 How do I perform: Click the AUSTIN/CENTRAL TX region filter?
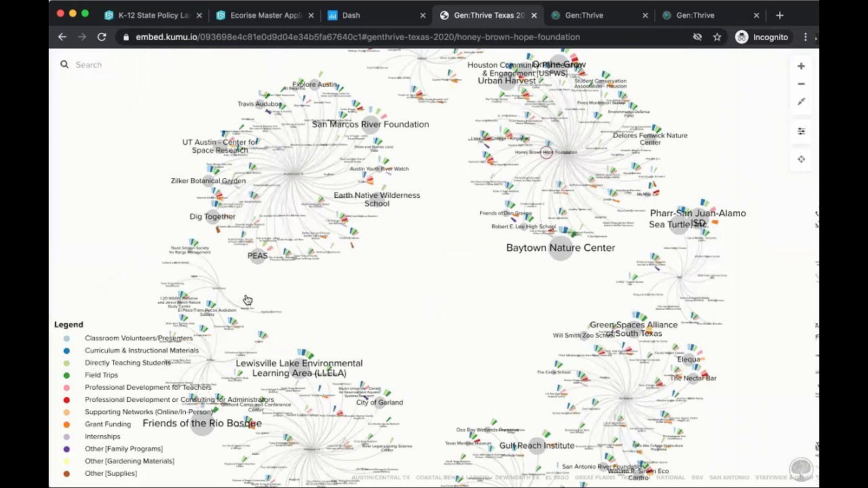click(380, 478)
